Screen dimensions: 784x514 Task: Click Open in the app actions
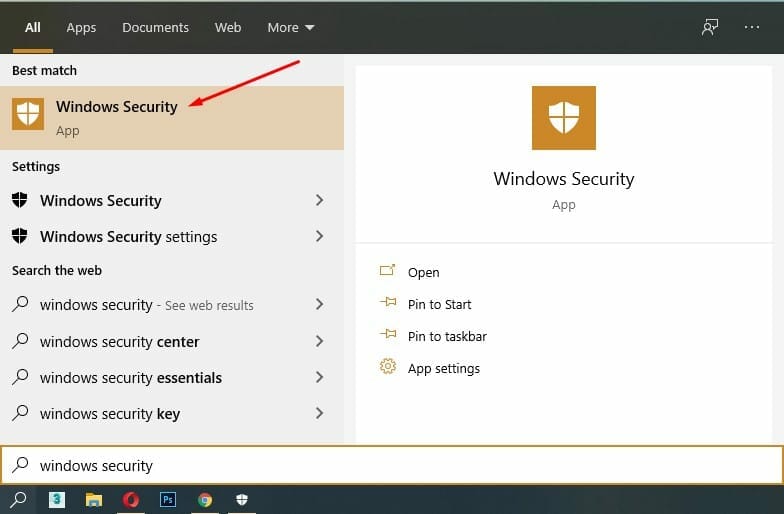[424, 272]
